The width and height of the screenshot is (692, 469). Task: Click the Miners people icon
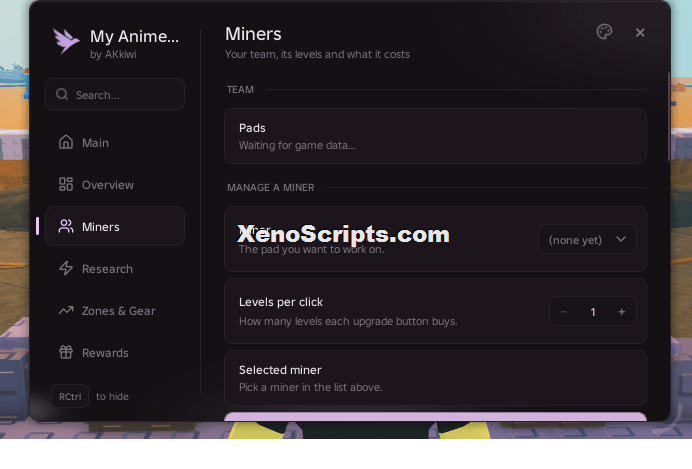pos(66,226)
